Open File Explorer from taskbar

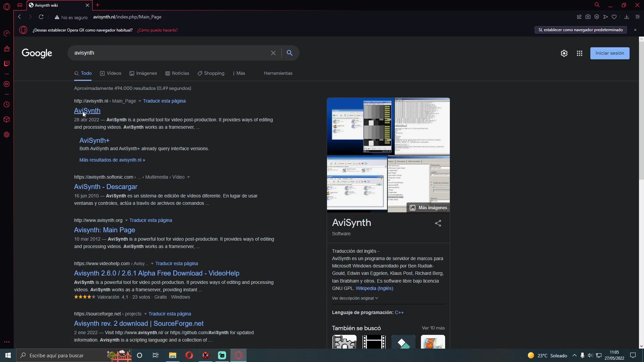[x=172, y=356]
